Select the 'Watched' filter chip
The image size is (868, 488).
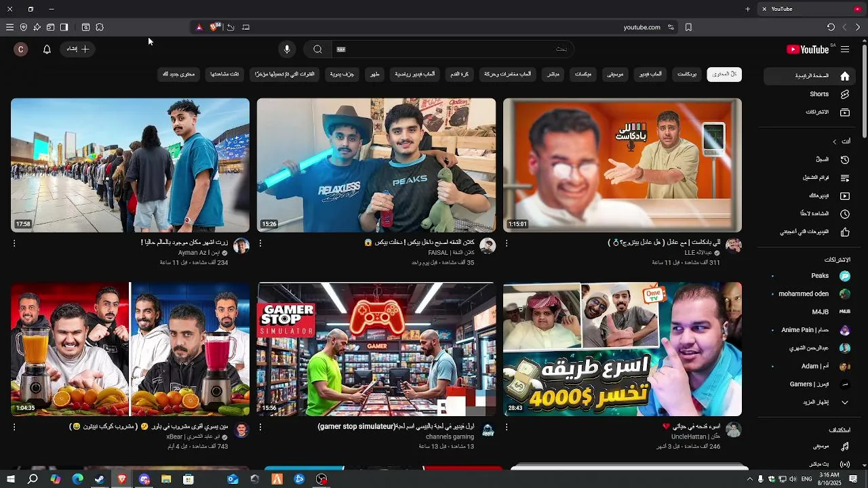[224, 75]
